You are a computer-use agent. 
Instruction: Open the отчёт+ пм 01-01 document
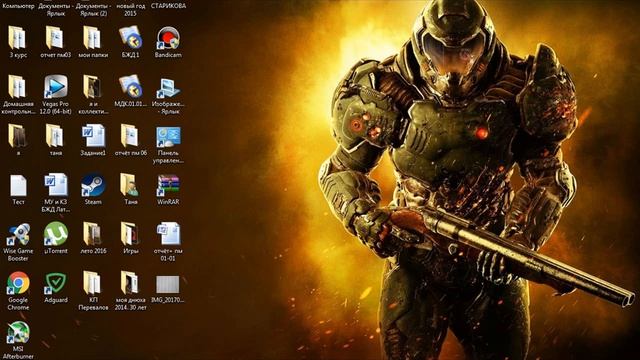(x=168, y=234)
